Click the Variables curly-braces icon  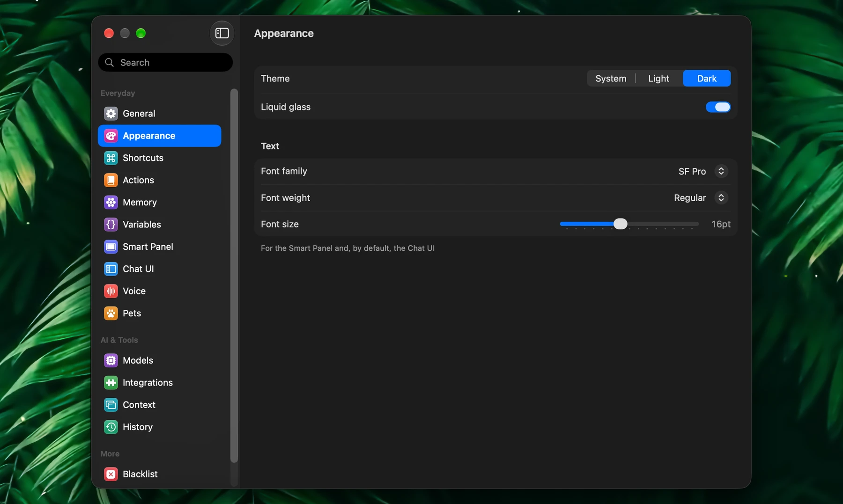(111, 225)
